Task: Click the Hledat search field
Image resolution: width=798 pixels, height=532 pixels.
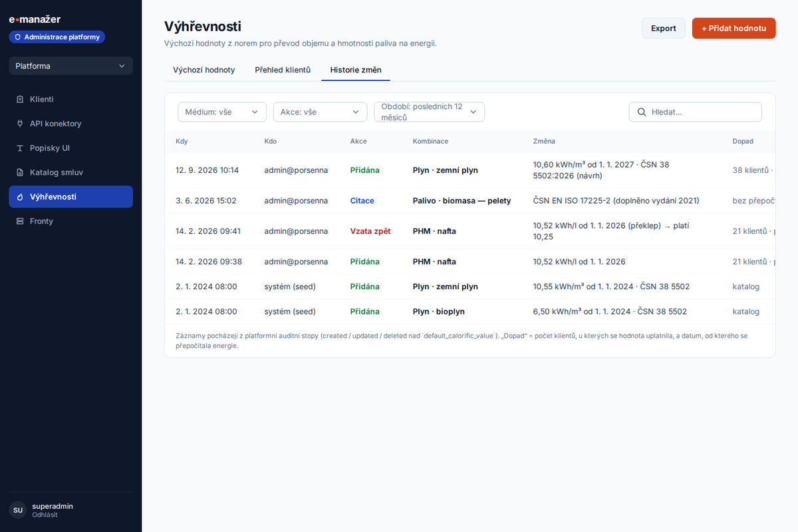Action: pos(696,112)
